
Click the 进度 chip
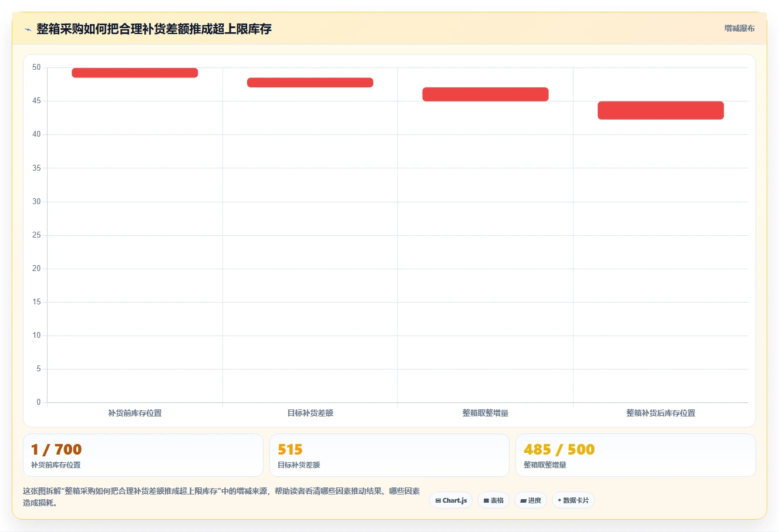pyautogui.click(x=531, y=500)
